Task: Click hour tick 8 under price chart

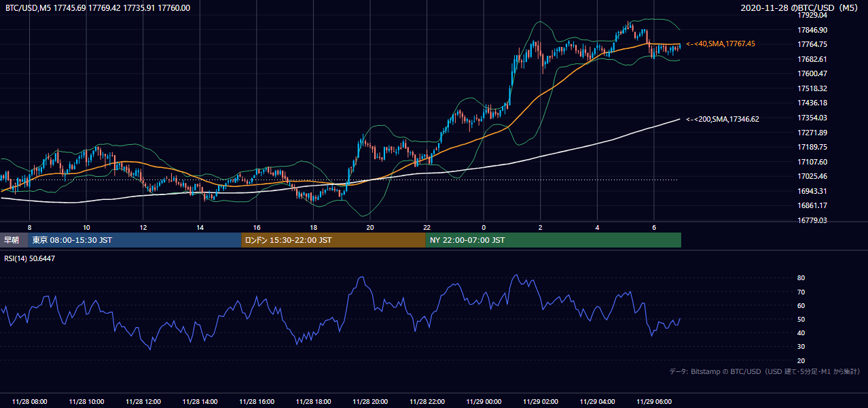Action: pos(29,227)
